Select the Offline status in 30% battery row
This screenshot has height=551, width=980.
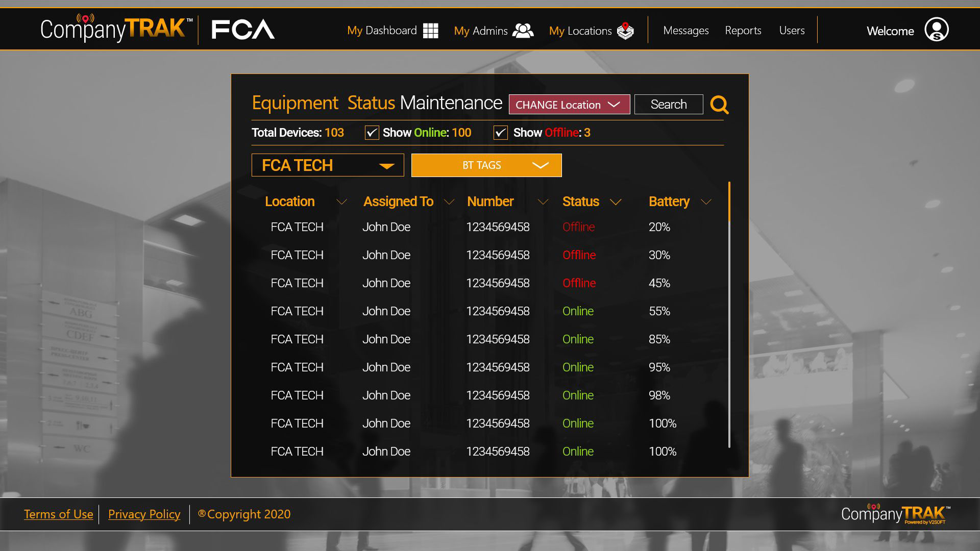pos(579,255)
